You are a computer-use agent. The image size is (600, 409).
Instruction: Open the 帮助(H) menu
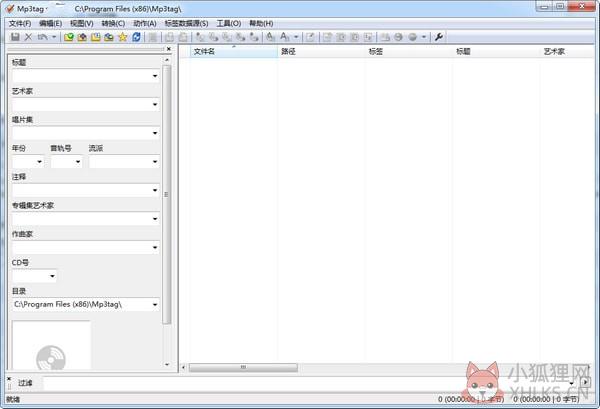[x=261, y=23]
